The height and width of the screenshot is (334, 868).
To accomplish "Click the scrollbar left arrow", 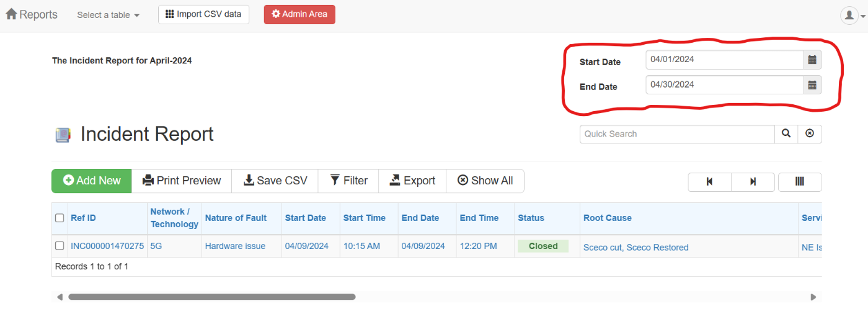I will (x=60, y=297).
